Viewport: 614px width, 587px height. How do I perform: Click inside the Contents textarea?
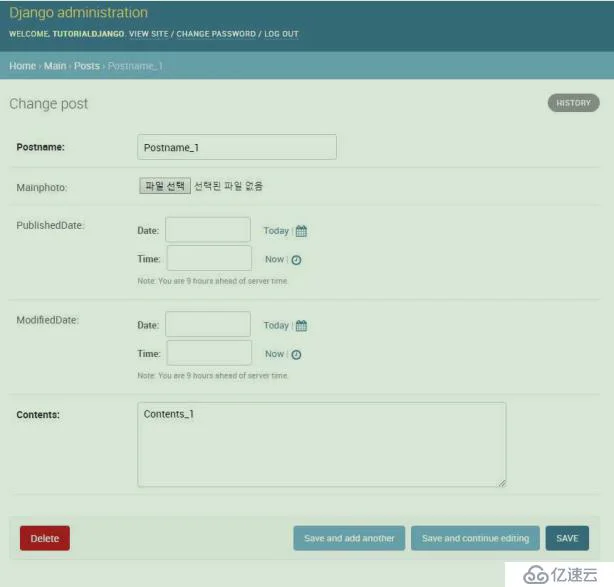[x=321, y=444]
